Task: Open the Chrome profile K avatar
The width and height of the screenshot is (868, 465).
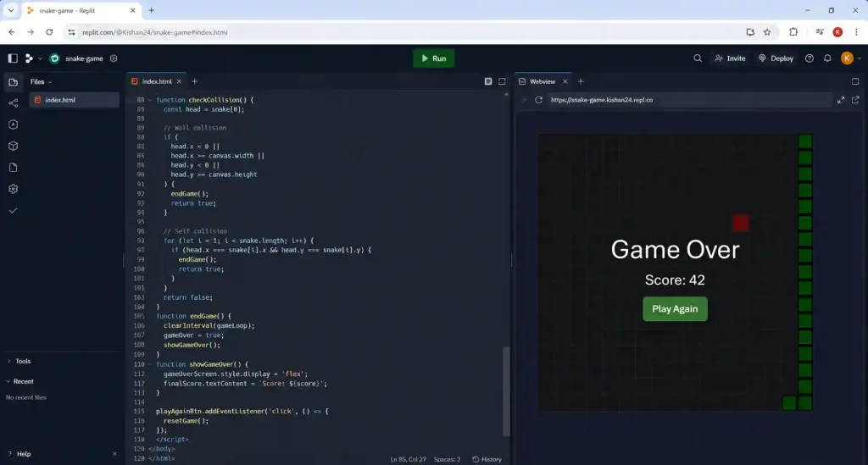Action: coord(837,32)
